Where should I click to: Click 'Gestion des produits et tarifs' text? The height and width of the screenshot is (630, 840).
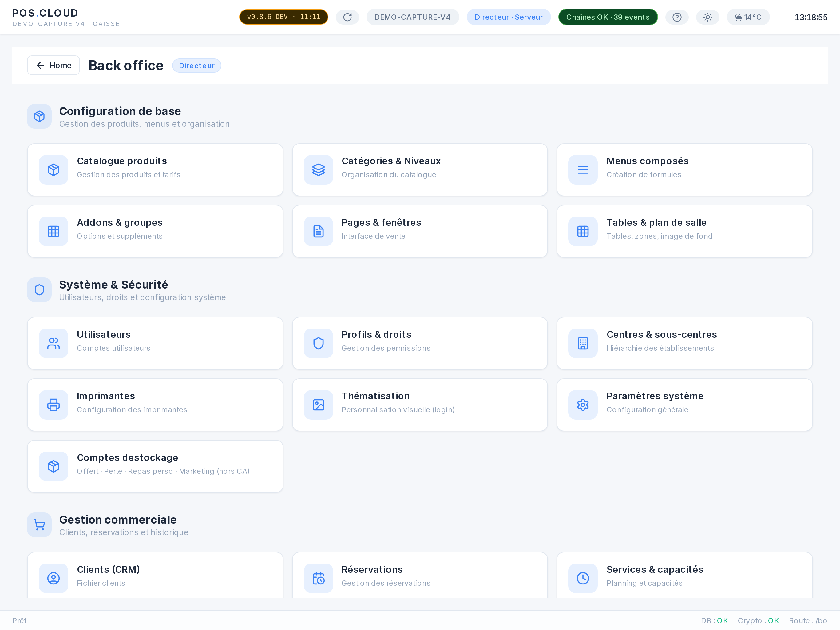click(128, 175)
